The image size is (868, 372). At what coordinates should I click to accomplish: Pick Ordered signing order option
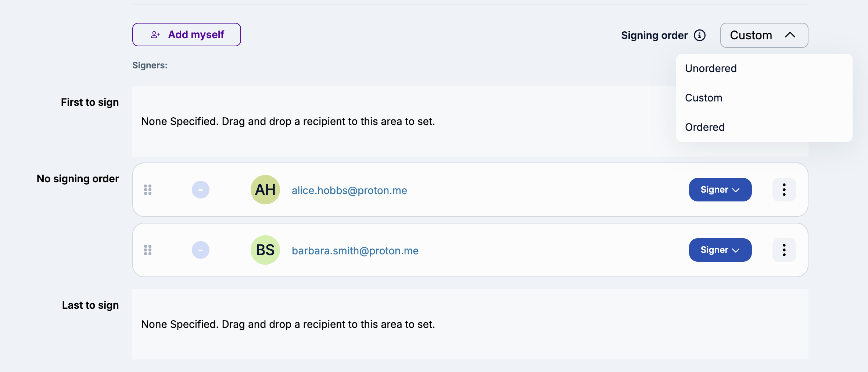click(704, 127)
